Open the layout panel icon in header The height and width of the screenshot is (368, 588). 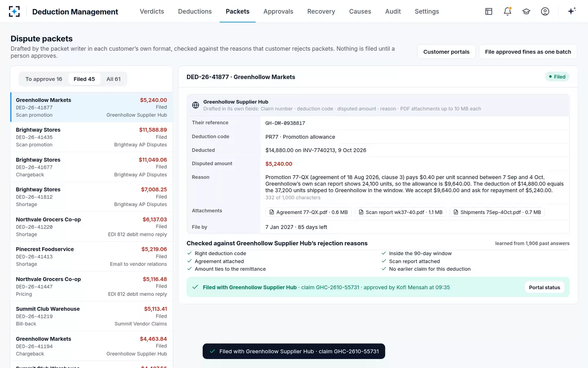pyautogui.click(x=489, y=11)
